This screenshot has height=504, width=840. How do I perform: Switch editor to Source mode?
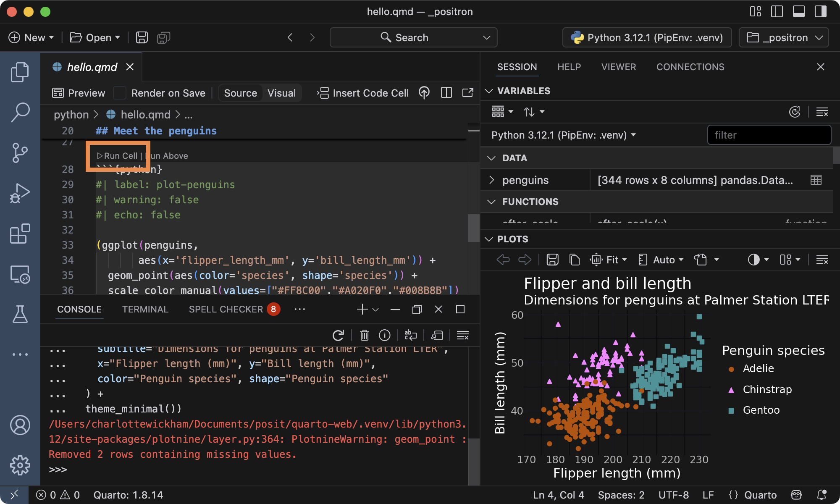240,93
